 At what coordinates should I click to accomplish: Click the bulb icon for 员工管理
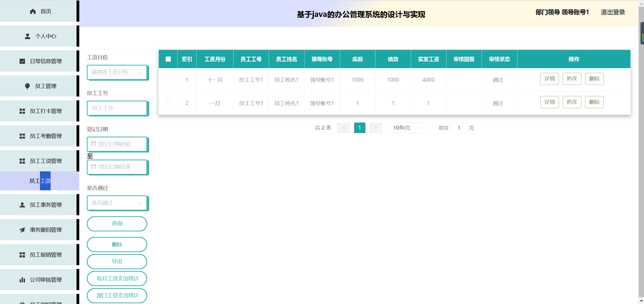pos(27,86)
